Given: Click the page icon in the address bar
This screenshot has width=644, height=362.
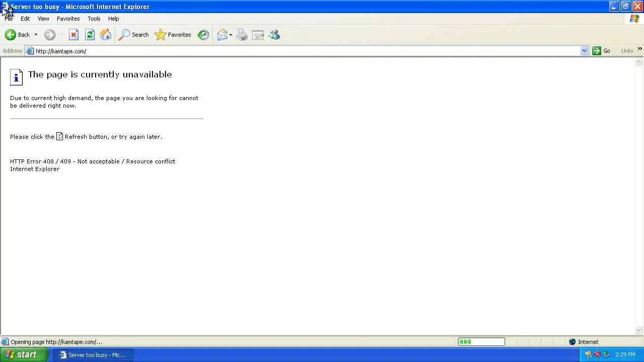Looking at the screenshot, I should tap(30, 51).
